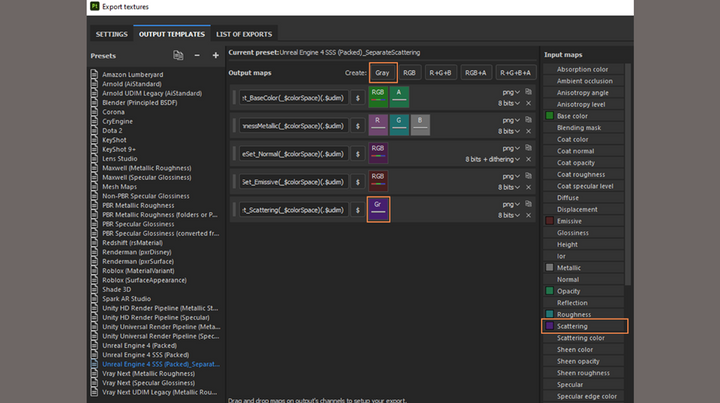Edit the BaseColor output file name field
The height and width of the screenshot is (403, 720).
[x=293, y=98]
